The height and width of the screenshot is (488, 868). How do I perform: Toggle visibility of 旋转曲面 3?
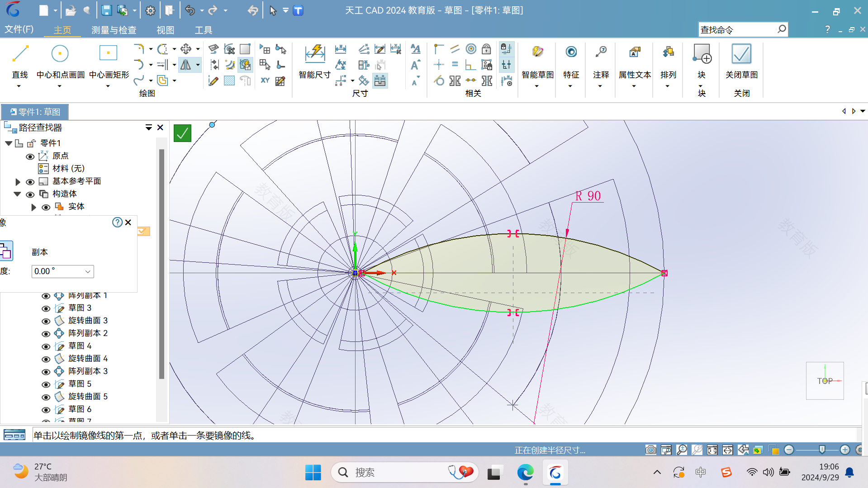[x=46, y=321]
